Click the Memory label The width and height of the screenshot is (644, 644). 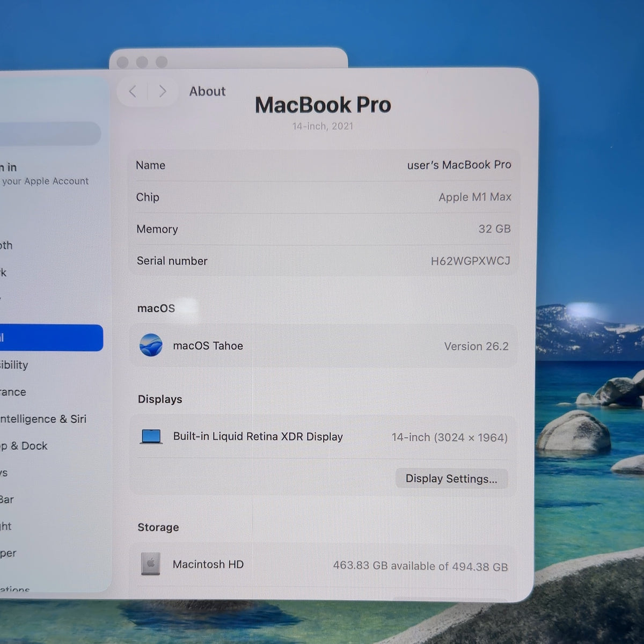click(x=157, y=229)
